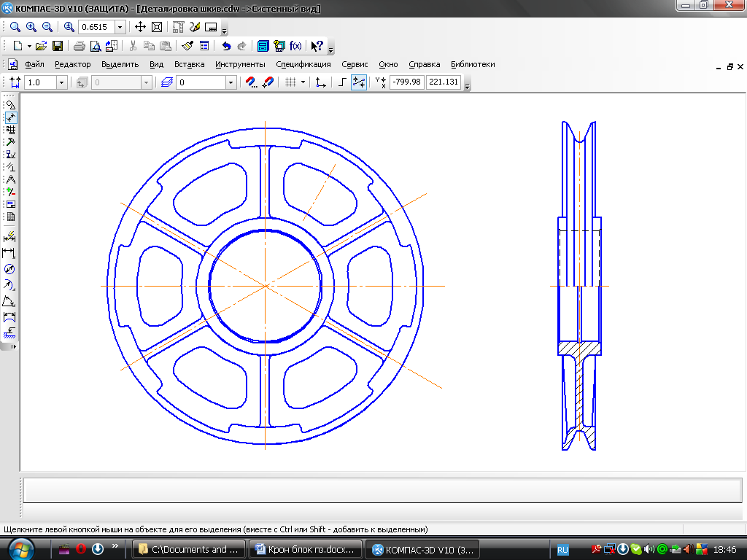Click the RU language indicator in taskbar

coord(562,549)
